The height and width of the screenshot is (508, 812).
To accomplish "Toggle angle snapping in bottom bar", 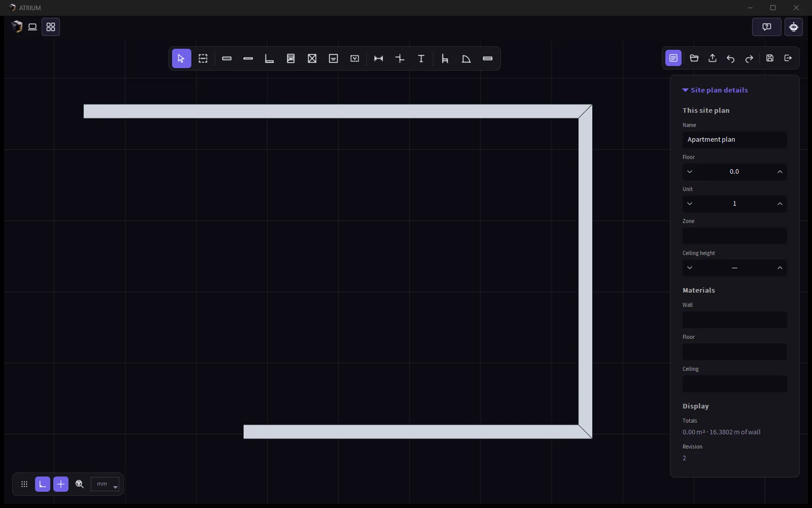I will 43,484.
